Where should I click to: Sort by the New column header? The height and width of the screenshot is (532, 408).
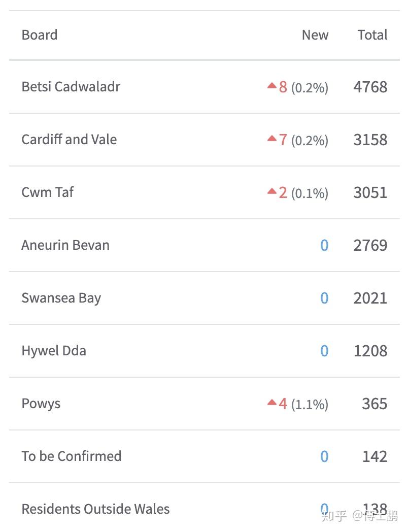click(x=315, y=35)
